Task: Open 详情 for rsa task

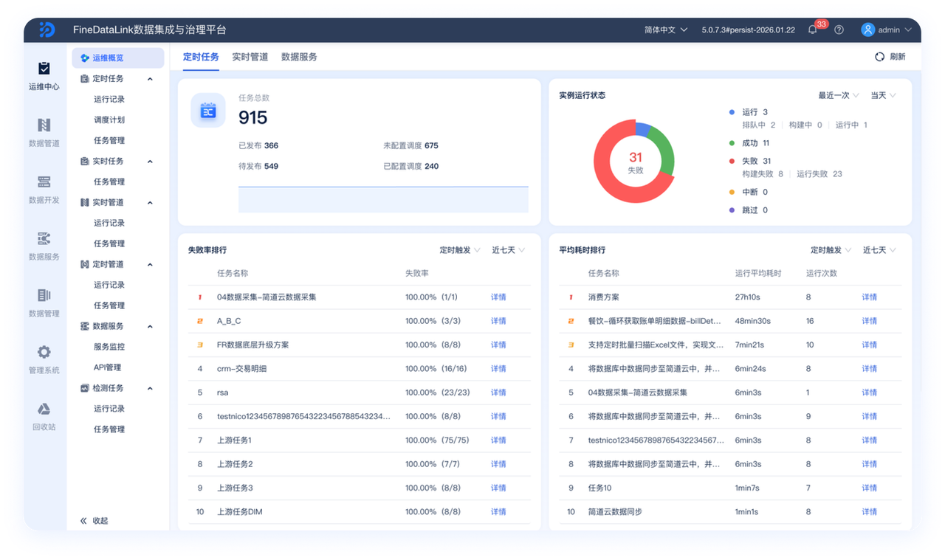Action: tap(498, 393)
